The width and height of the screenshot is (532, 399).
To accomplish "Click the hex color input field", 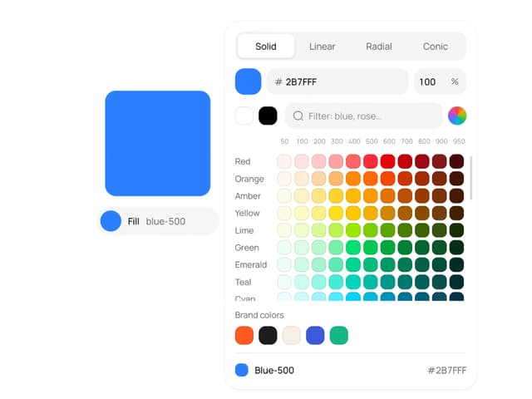I will point(337,81).
